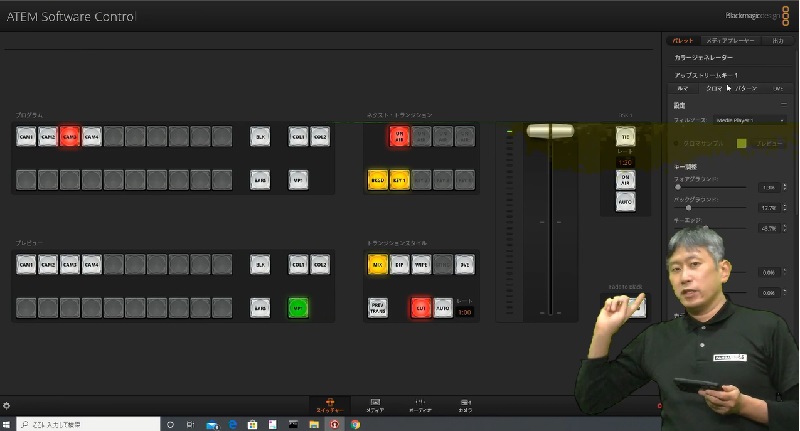Open File Explorer from the taskbar
This screenshot has height=431, width=800.
tap(314, 424)
